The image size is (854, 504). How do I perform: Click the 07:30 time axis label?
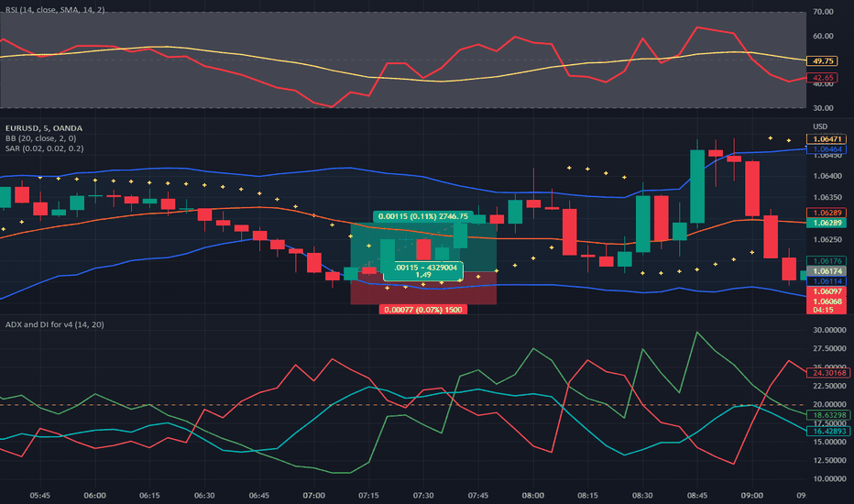pos(423,495)
